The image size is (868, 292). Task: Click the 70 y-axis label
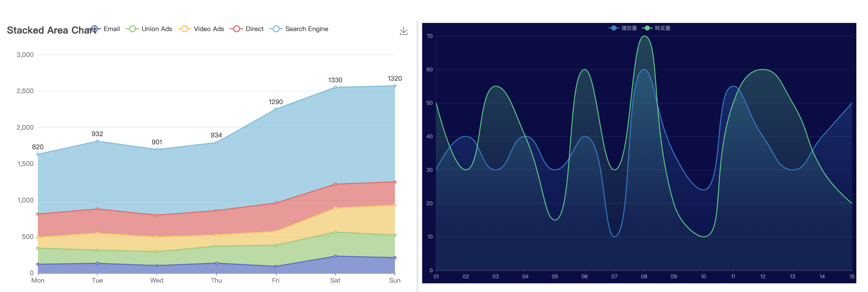tap(430, 36)
